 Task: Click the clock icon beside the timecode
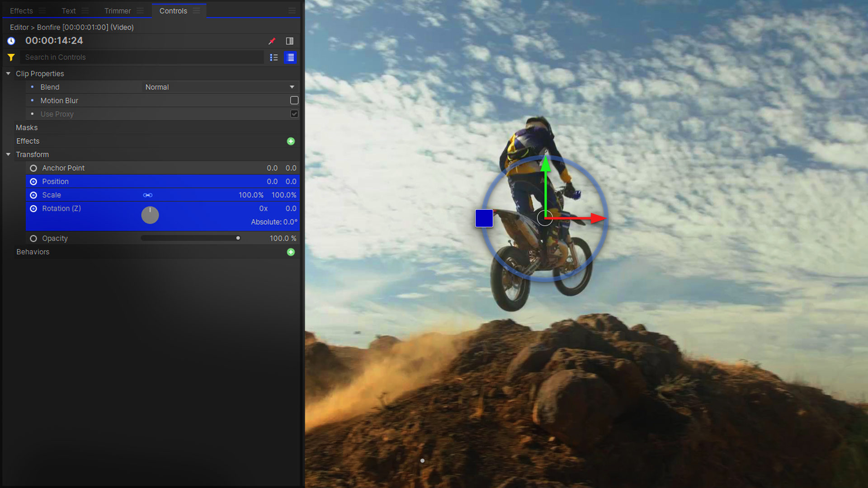[x=11, y=41]
